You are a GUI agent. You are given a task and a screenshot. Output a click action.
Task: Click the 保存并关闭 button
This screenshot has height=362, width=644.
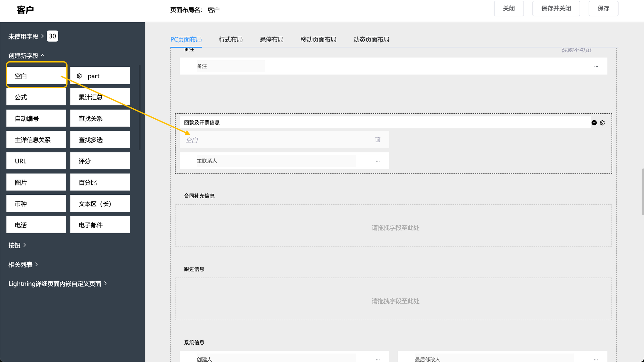(x=556, y=8)
